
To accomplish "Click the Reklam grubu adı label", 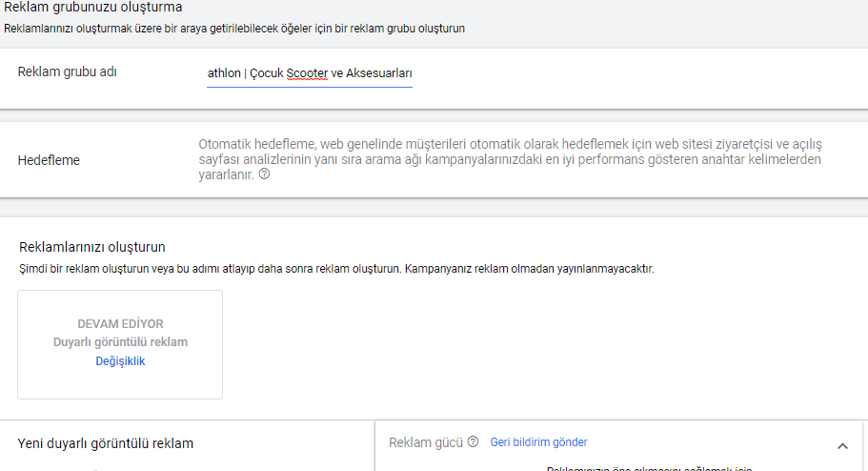I will click(x=67, y=72).
